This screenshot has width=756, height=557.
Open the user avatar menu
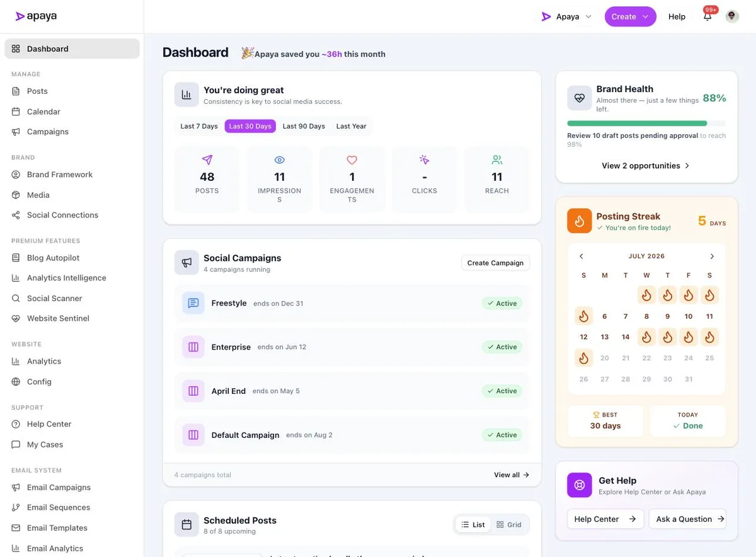pyautogui.click(x=732, y=16)
